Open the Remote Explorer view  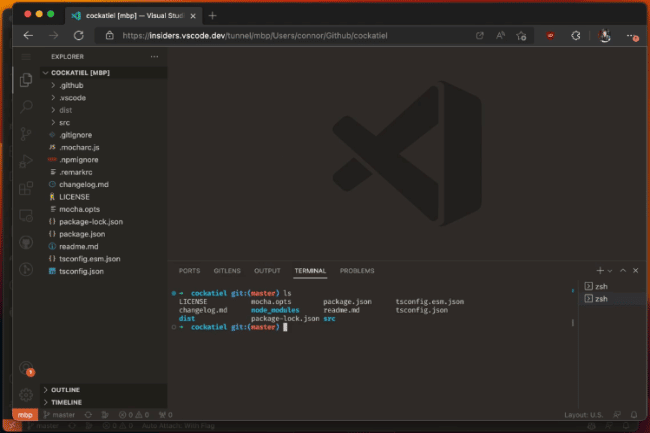[26, 215]
